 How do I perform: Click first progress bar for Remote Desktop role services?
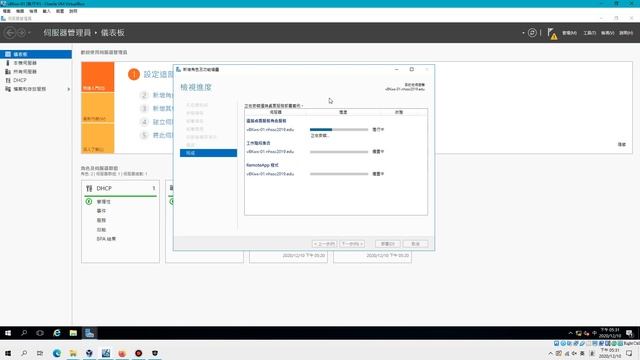tap(339, 129)
